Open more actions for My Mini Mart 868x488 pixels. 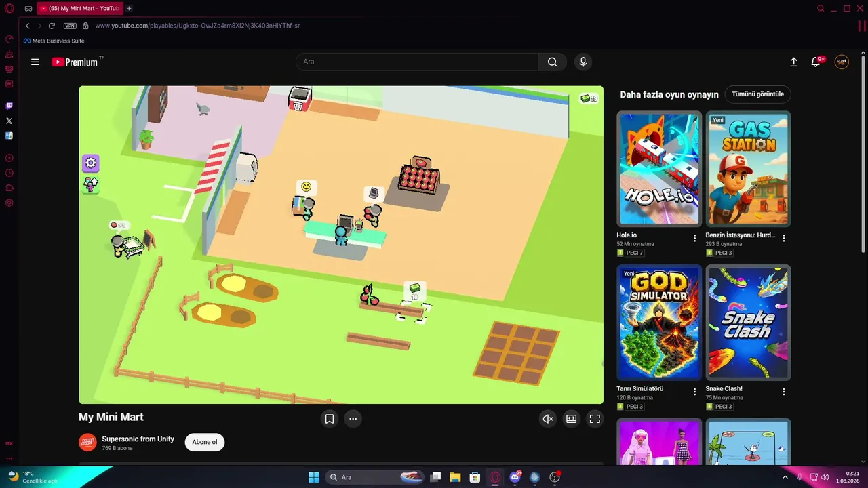(x=353, y=419)
